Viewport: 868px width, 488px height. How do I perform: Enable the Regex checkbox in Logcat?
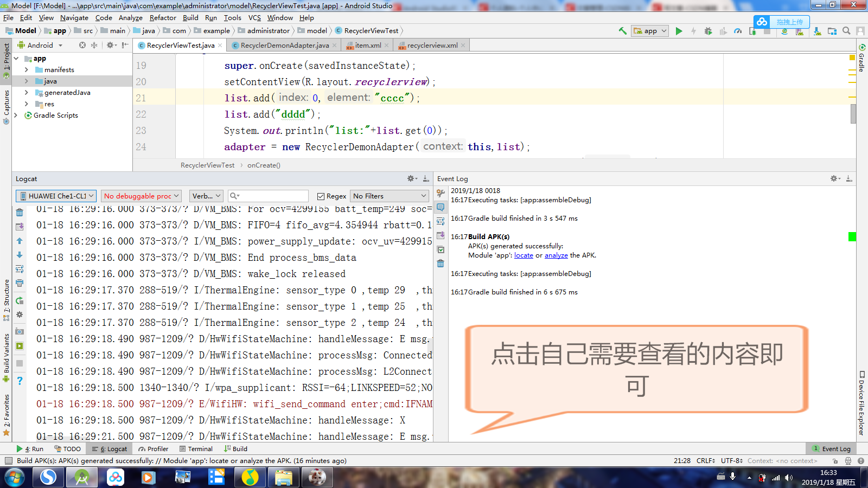click(321, 196)
